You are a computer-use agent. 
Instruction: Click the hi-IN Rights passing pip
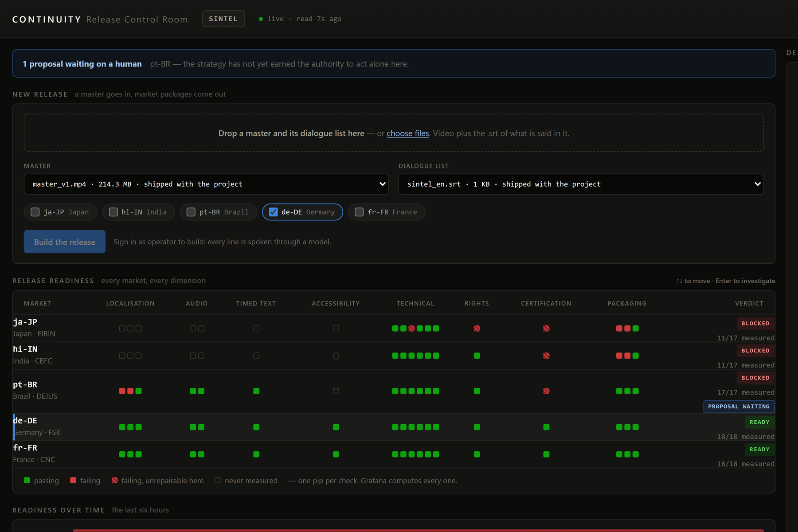coord(477,356)
